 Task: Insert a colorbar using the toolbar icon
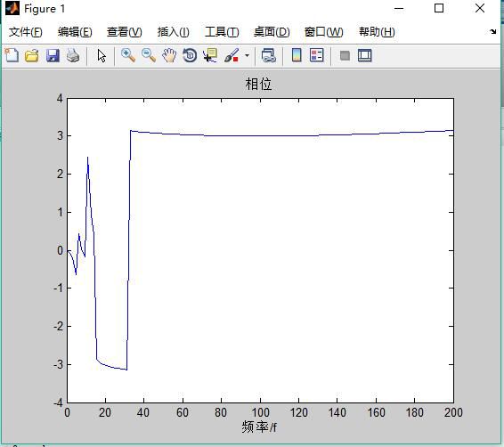click(x=297, y=55)
